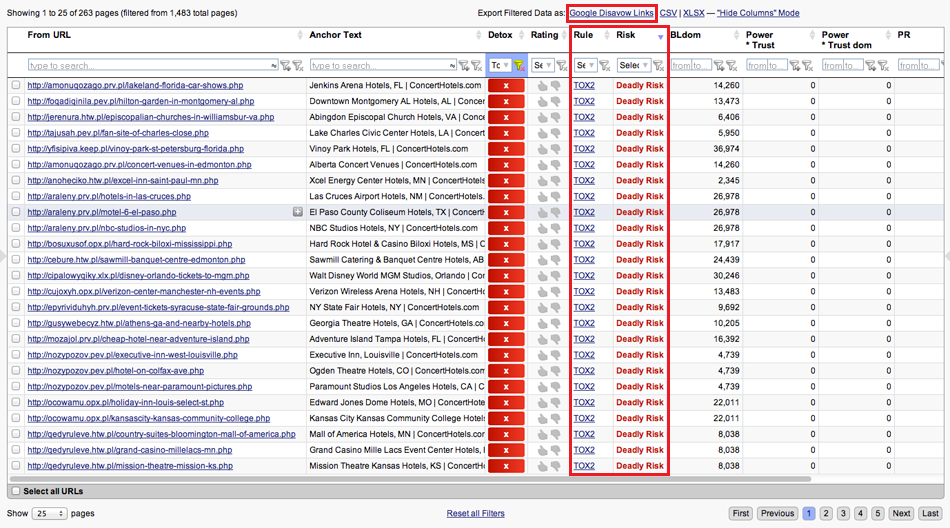950x528 pixels.
Task: Check the hotel-on-colfax-ave row checkbox
Action: tap(16, 370)
